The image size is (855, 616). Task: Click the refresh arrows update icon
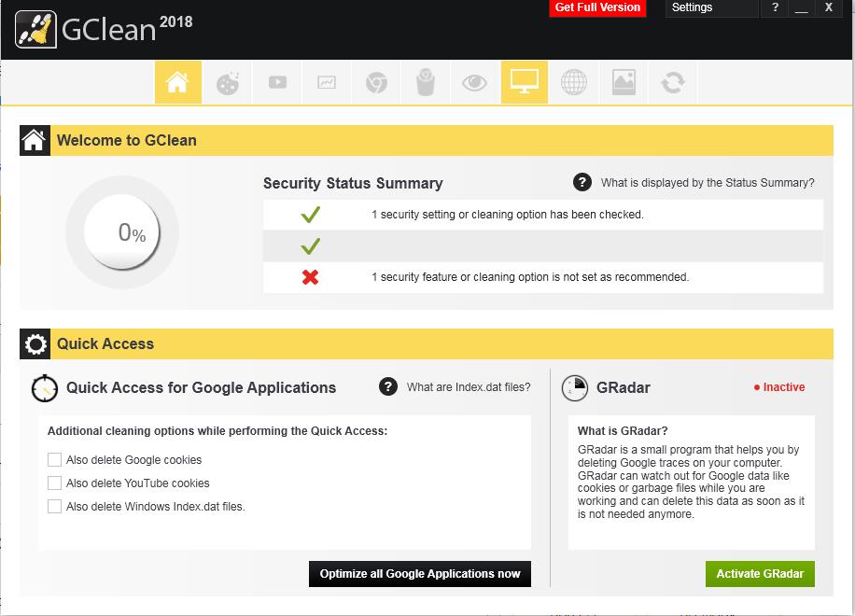[x=672, y=82]
